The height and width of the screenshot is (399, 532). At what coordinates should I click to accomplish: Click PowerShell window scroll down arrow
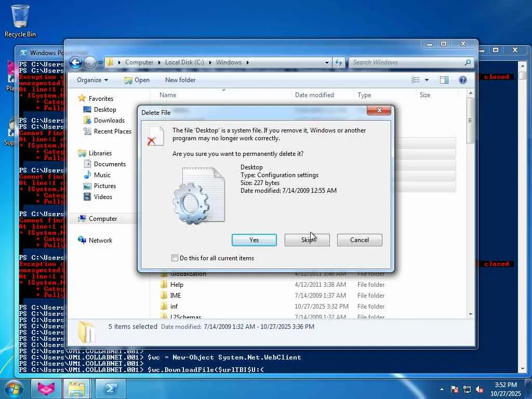[x=522, y=369]
